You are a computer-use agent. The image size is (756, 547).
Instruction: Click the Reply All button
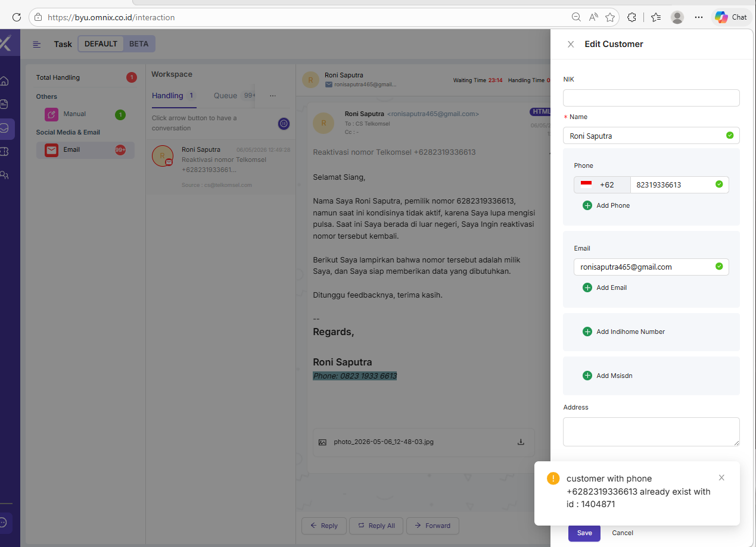[376, 526]
